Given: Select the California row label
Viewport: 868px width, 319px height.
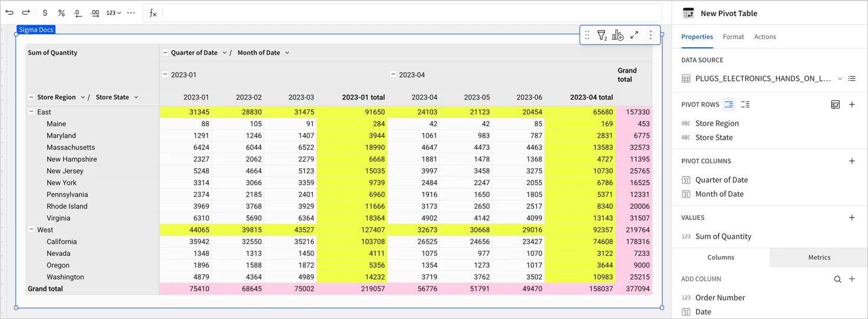Looking at the screenshot, I should (62, 242).
